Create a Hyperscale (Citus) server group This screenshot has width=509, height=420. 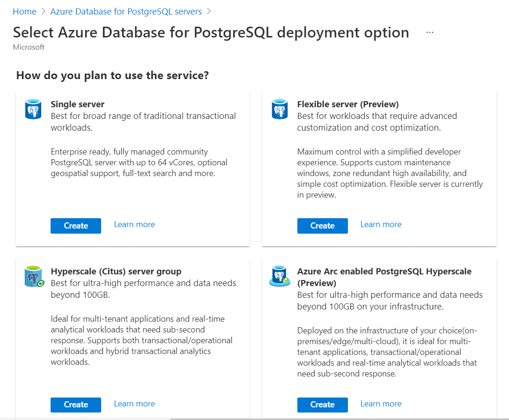coord(76,405)
